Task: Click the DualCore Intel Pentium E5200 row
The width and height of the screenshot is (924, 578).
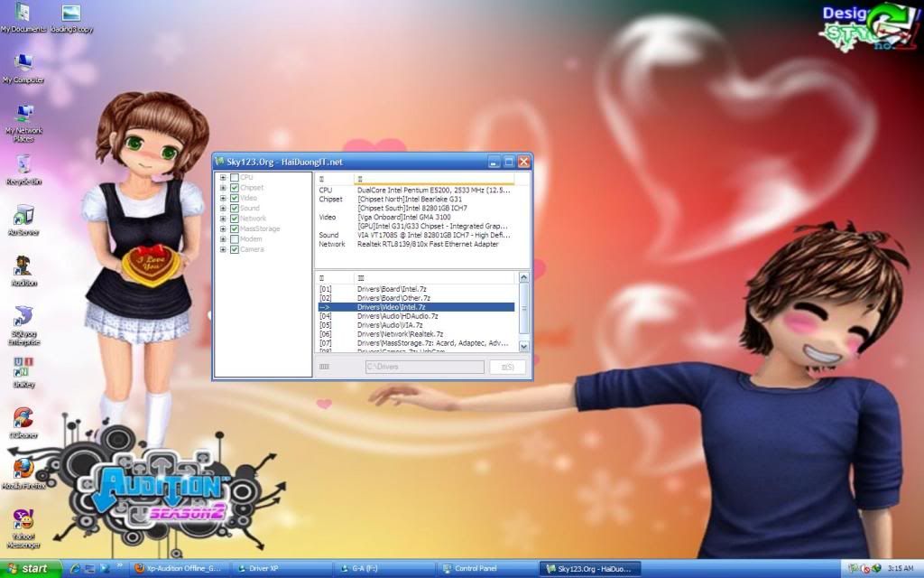Action: [x=416, y=191]
